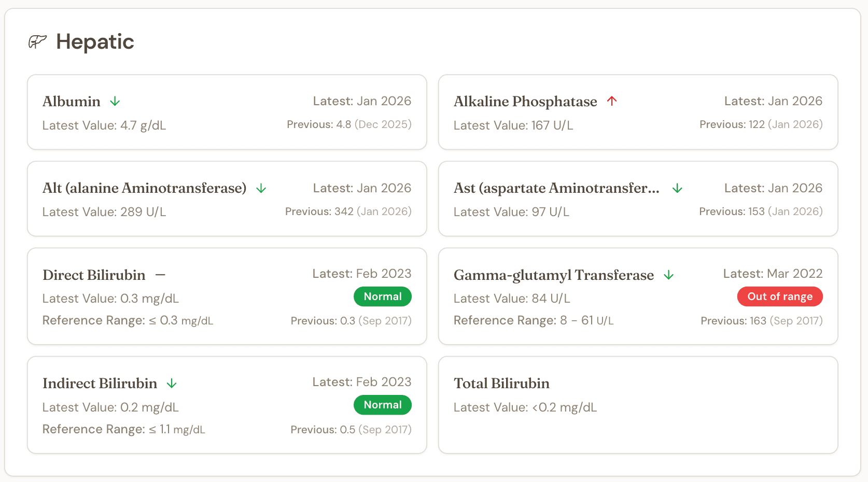This screenshot has width=868, height=482.
Task: Select the Gamma-glutamyl Transferase title
Action: click(x=553, y=275)
